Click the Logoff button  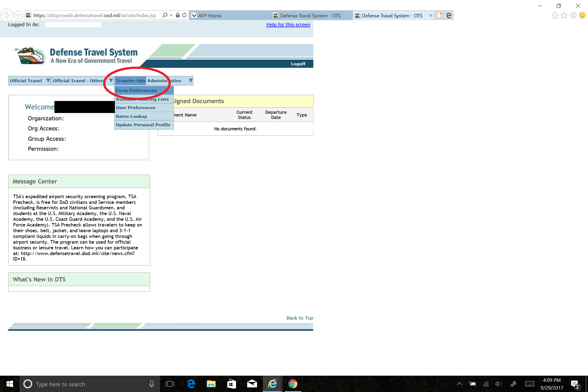[299, 63]
